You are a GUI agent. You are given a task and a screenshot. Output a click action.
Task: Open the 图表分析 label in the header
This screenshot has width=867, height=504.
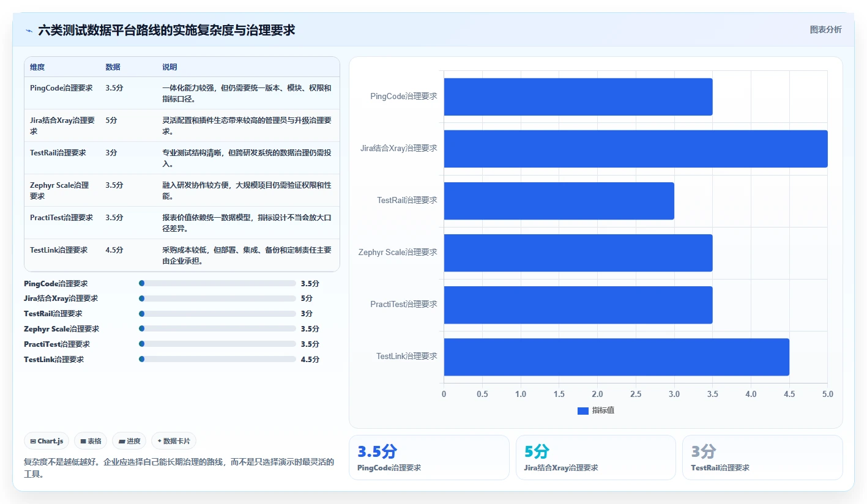point(825,29)
